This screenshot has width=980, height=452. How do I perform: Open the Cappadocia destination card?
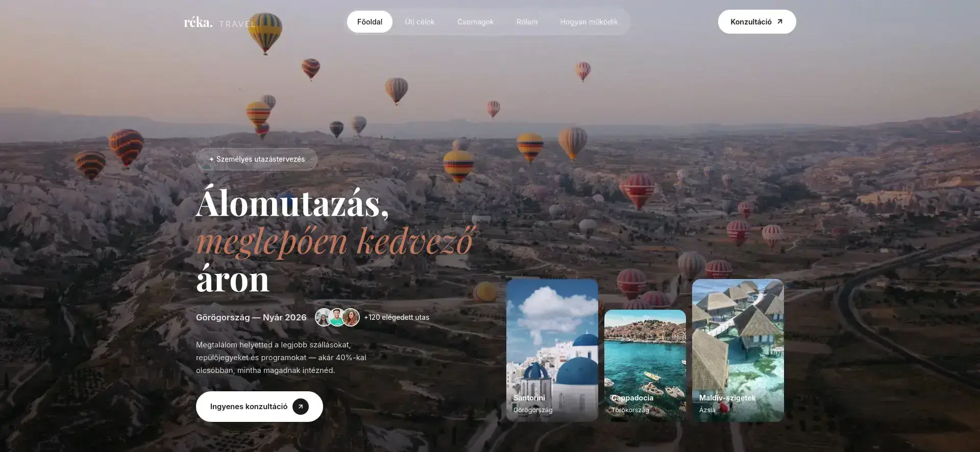[645, 365]
